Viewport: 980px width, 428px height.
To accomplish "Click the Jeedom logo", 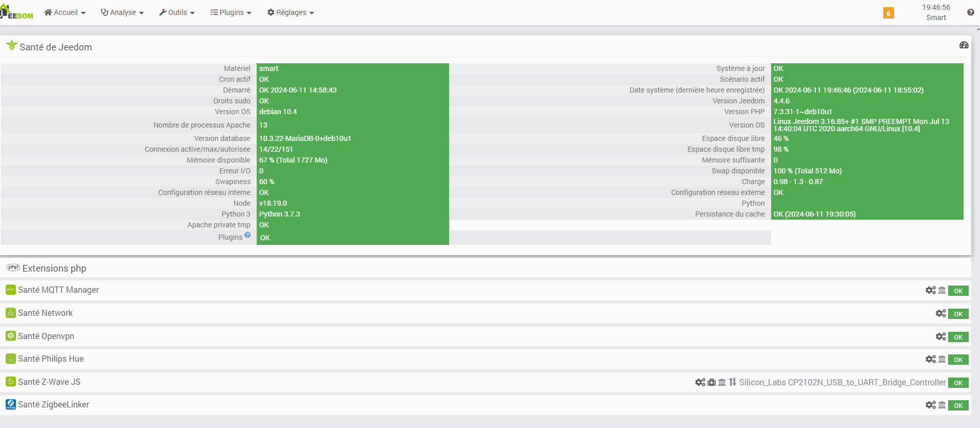I will click(x=17, y=12).
